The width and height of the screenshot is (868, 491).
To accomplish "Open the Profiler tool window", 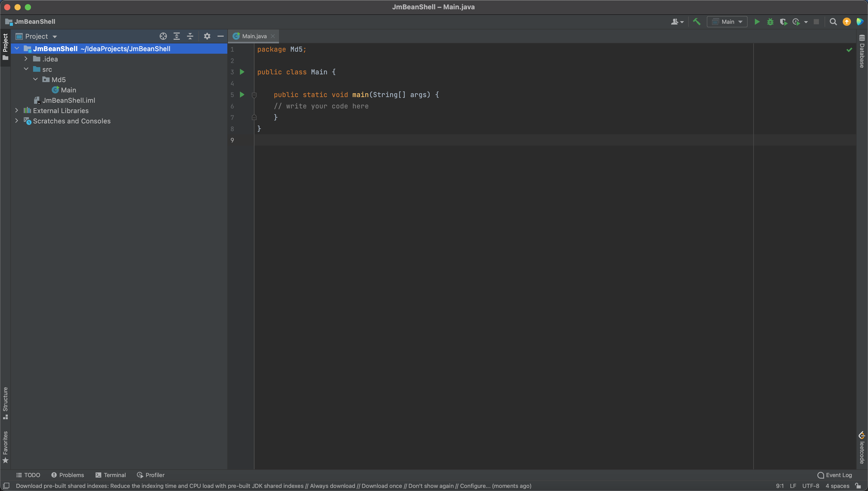I will click(x=151, y=475).
